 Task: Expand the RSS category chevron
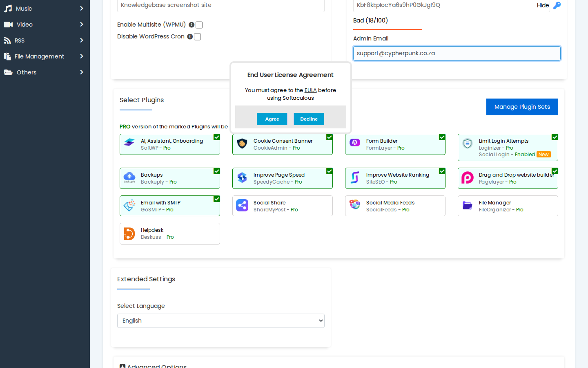click(82, 40)
